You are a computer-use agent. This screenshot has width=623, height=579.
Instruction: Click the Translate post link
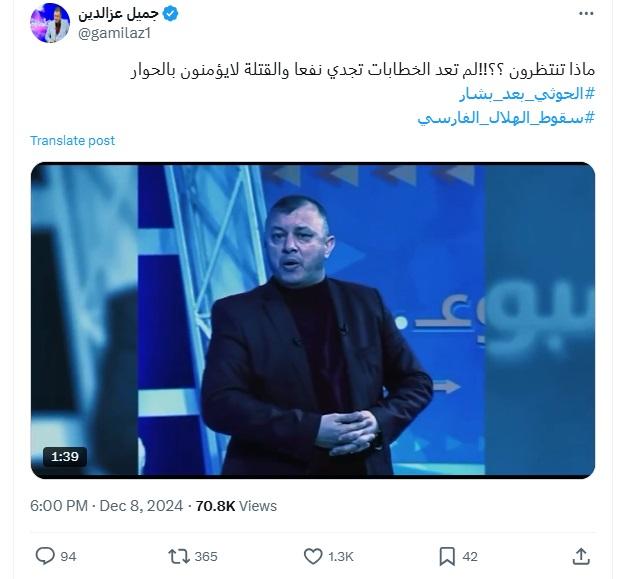coord(72,141)
